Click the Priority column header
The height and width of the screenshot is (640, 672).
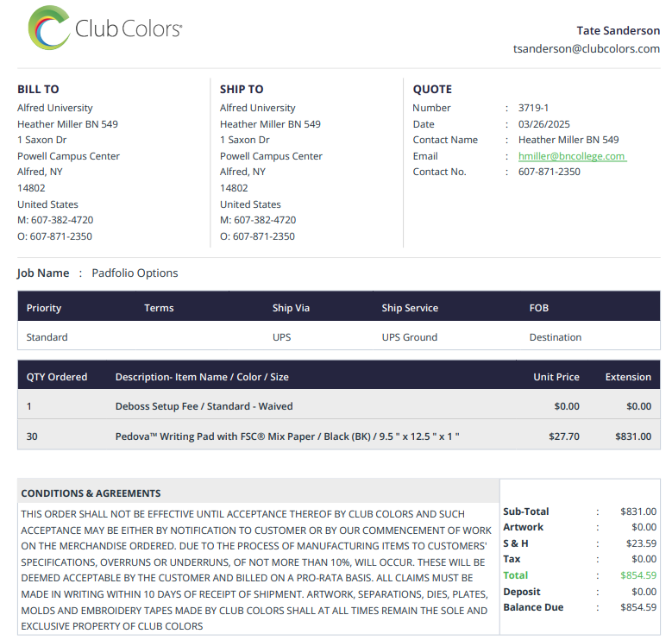click(x=44, y=308)
